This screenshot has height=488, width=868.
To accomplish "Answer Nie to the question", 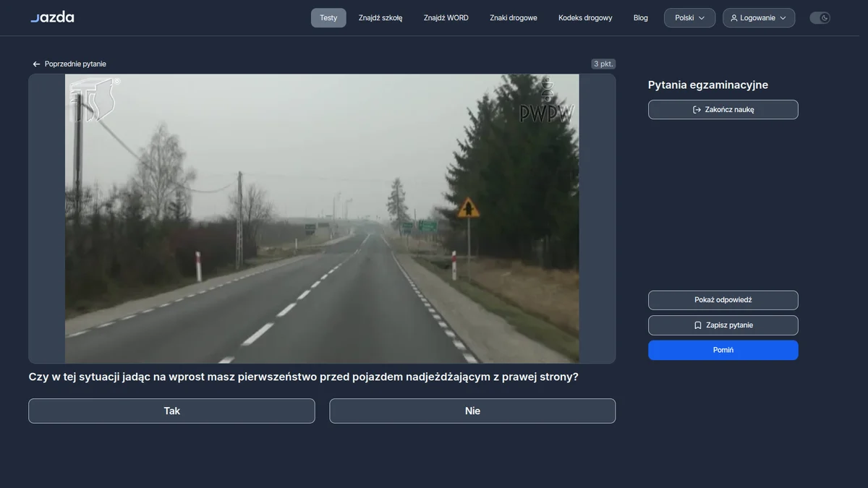I will click(472, 411).
